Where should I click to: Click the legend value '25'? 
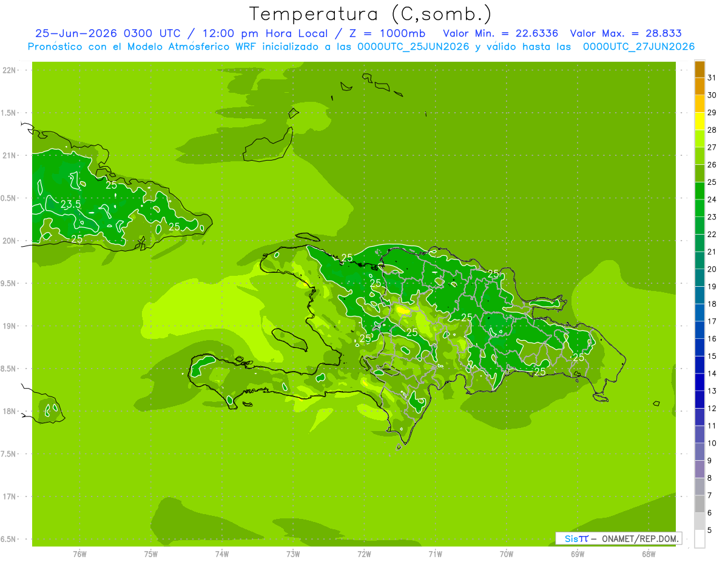point(712,182)
